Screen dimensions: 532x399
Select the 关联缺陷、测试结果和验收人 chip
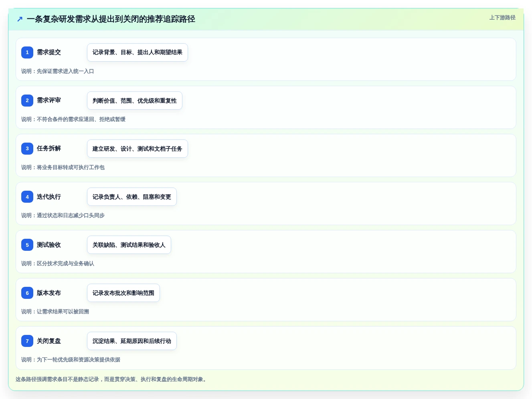coord(129,245)
